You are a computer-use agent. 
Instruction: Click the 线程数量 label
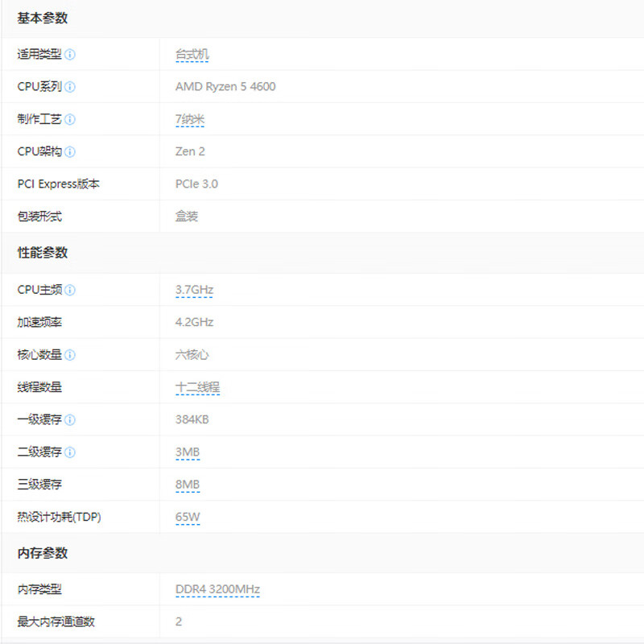coord(39,387)
